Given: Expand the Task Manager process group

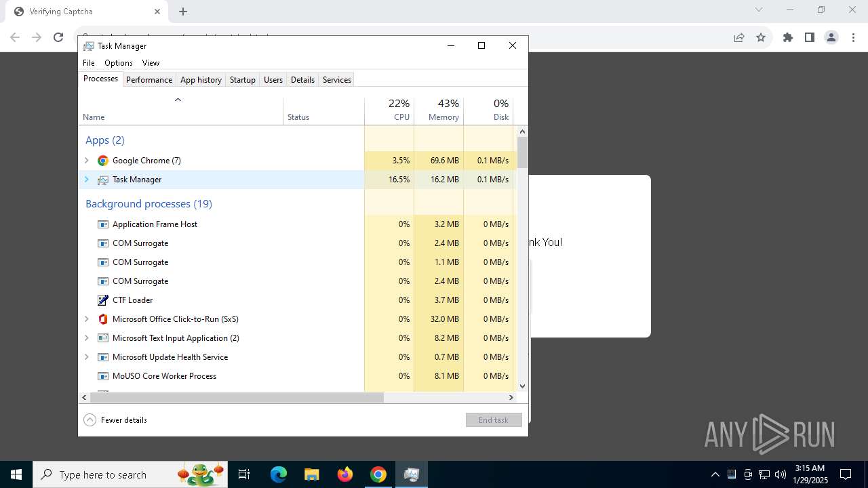Looking at the screenshot, I should pos(86,180).
